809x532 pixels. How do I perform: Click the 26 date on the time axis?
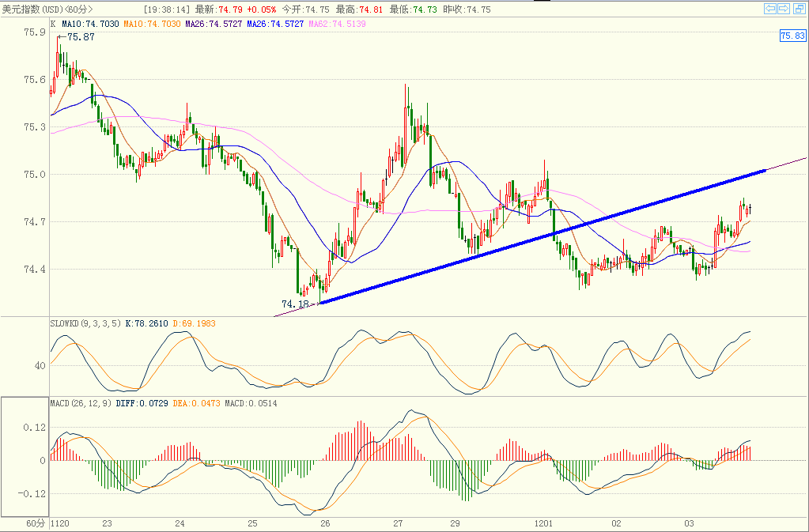coord(325,524)
